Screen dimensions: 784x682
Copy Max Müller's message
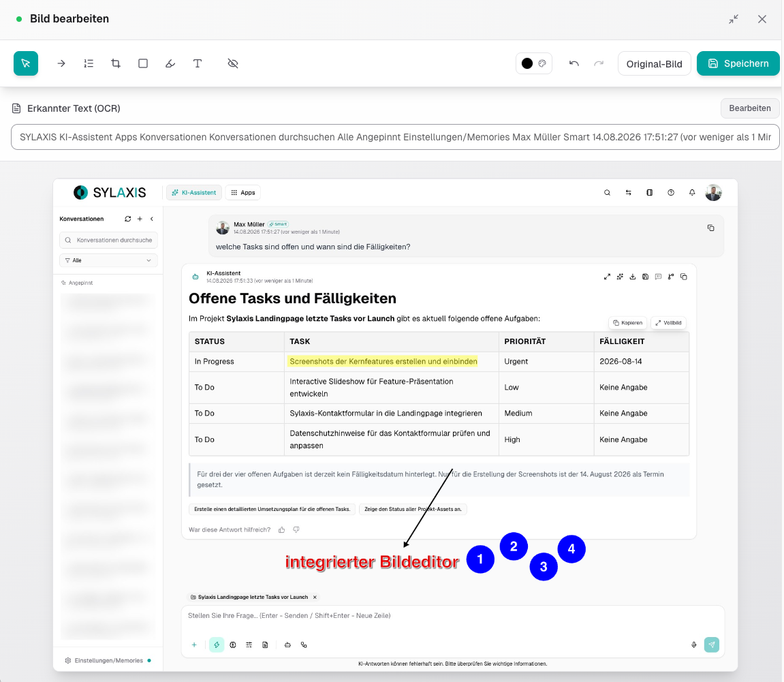710,228
